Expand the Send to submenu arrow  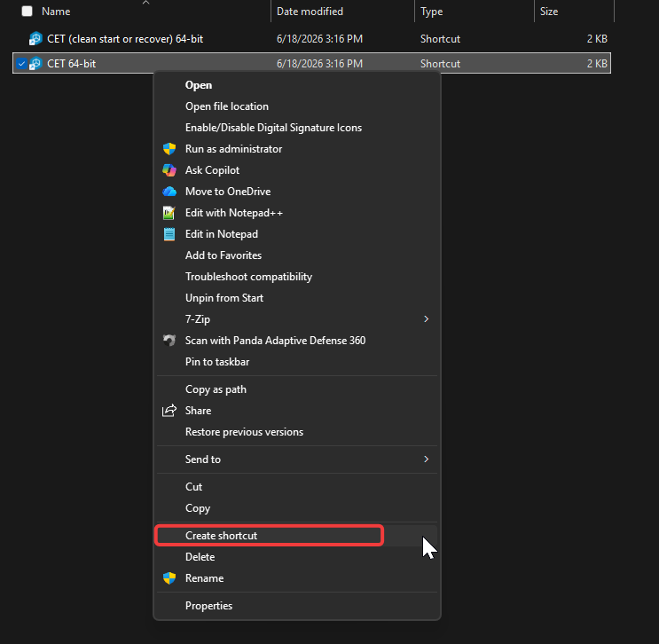(426, 459)
